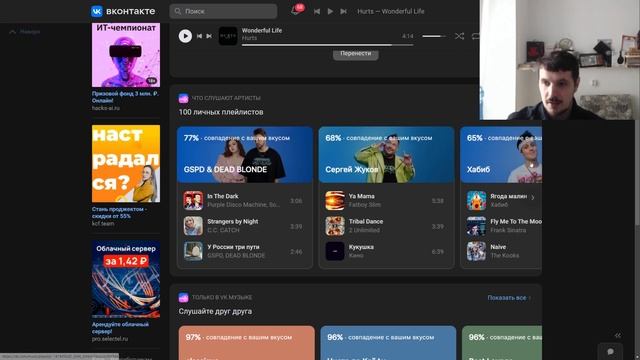Click the ЧТО СЛУШАЮТ АРТИСТЫ section icon
640x360 pixels.
coord(183,98)
